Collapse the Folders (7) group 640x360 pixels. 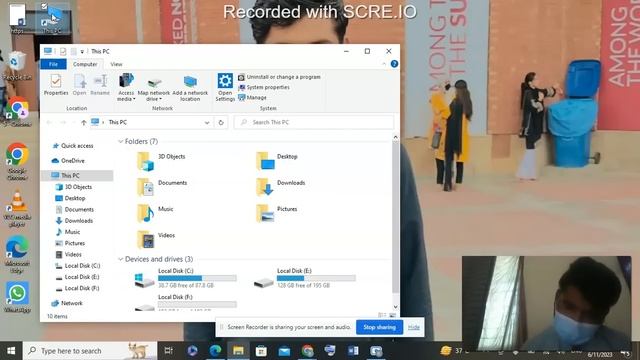click(120, 142)
